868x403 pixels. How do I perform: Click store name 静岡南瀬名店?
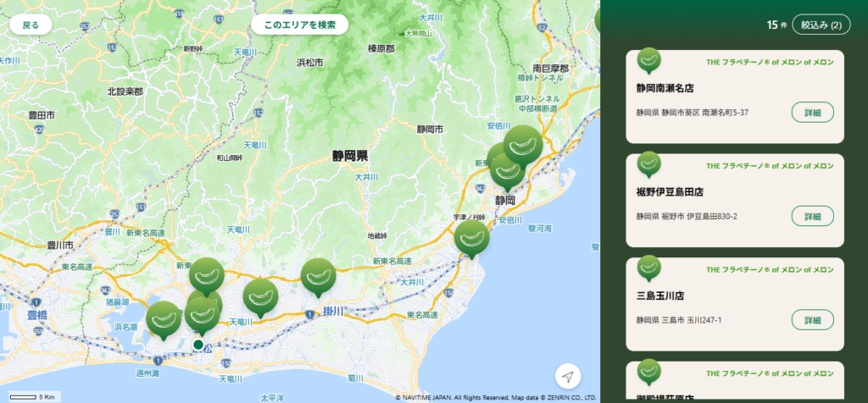click(665, 88)
